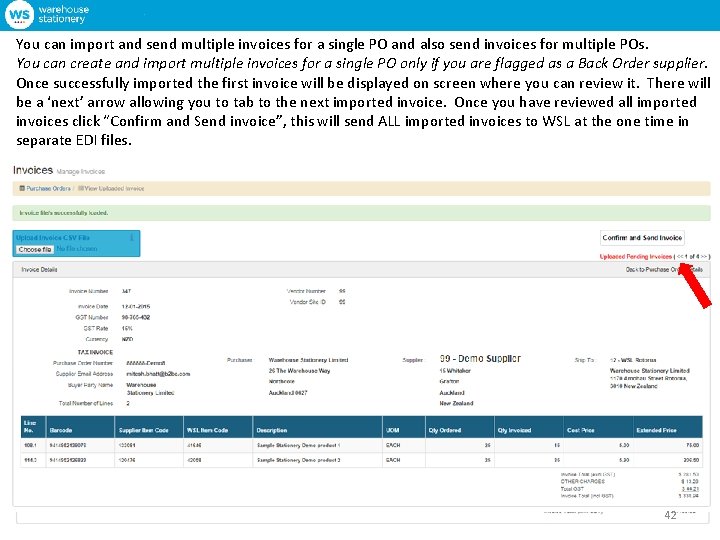Screen dimensions: 720x540
Task: Click the OTHER CHARGES total label
Action: [x=582, y=481]
